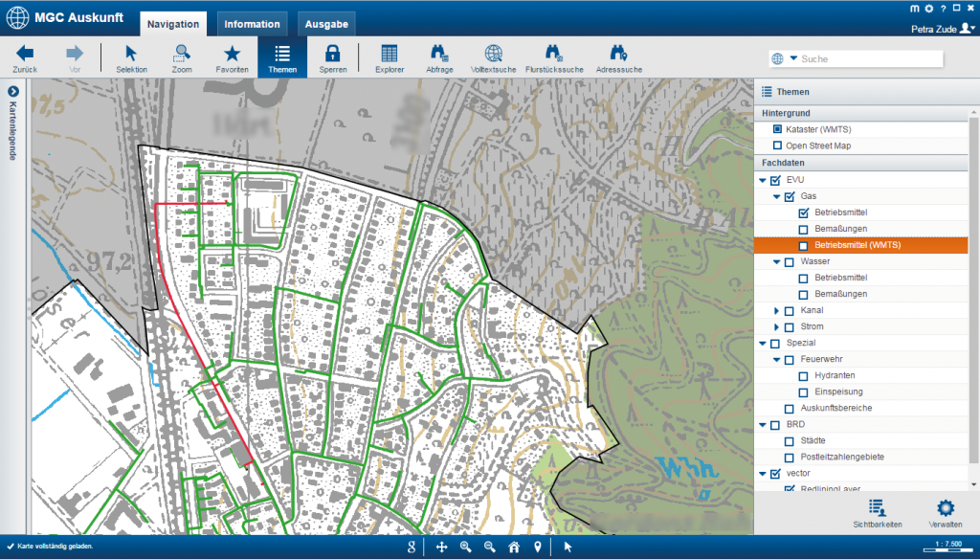Click the Verwalten button

coord(945,513)
